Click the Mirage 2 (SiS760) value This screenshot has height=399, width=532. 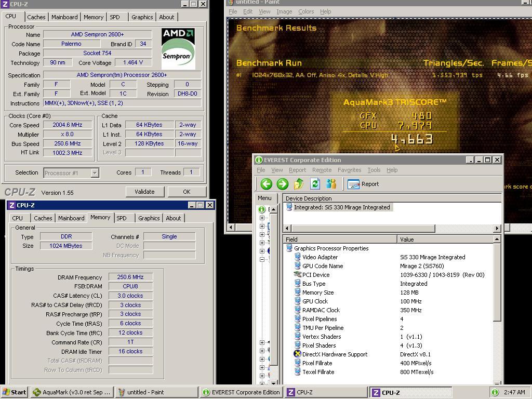(x=422, y=266)
